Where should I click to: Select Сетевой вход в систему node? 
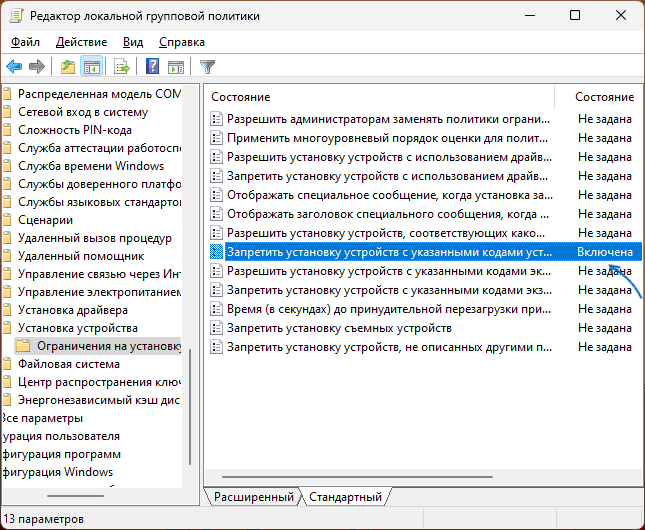point(83,112)
